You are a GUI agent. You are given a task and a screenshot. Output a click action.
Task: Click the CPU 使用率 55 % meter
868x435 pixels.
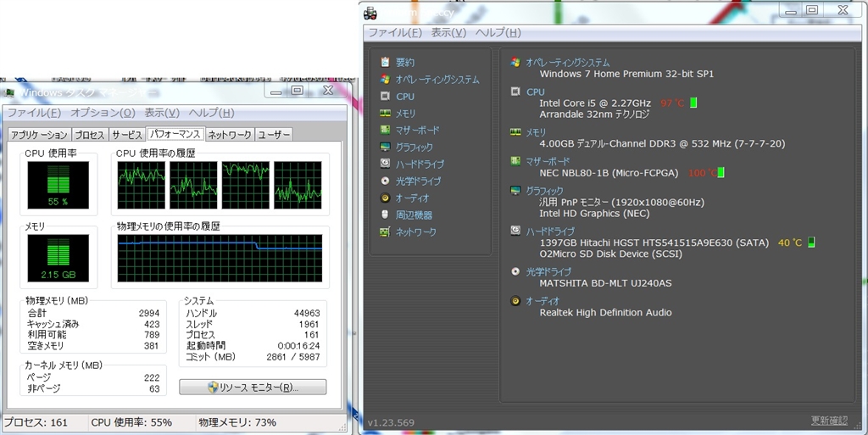point(58,185)
